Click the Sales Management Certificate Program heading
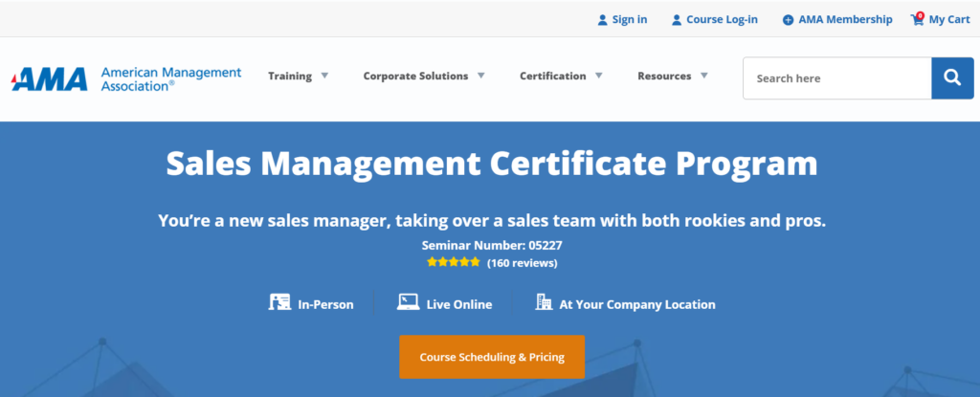The width and height of the screenshot is (980, 397). (x=492, y=164)
